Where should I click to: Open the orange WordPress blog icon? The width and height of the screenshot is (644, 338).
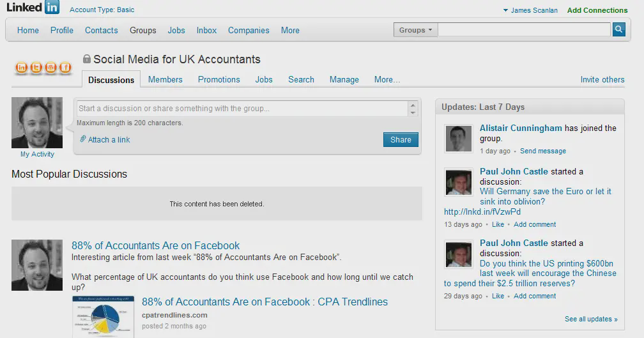point(51,67)
